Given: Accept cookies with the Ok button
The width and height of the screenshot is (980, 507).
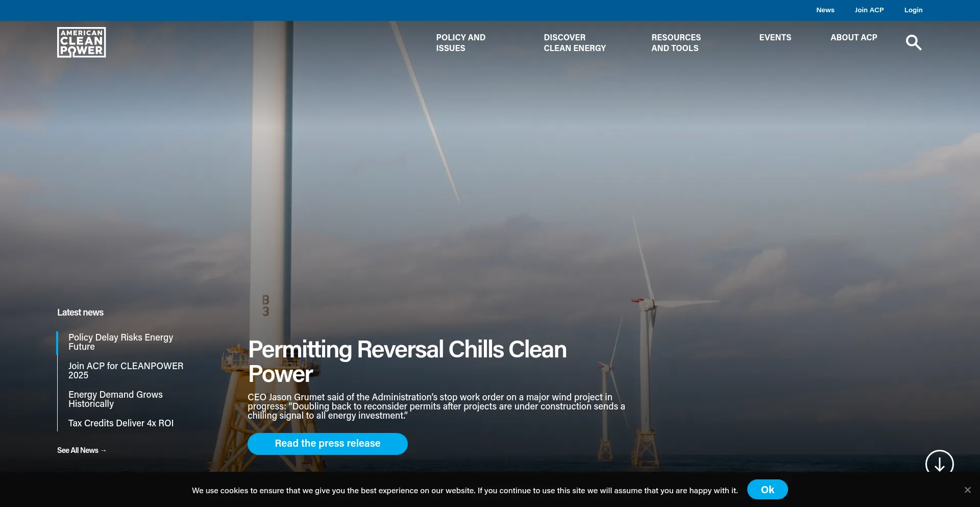Looking at the screenshot, I should coord(768,489).
